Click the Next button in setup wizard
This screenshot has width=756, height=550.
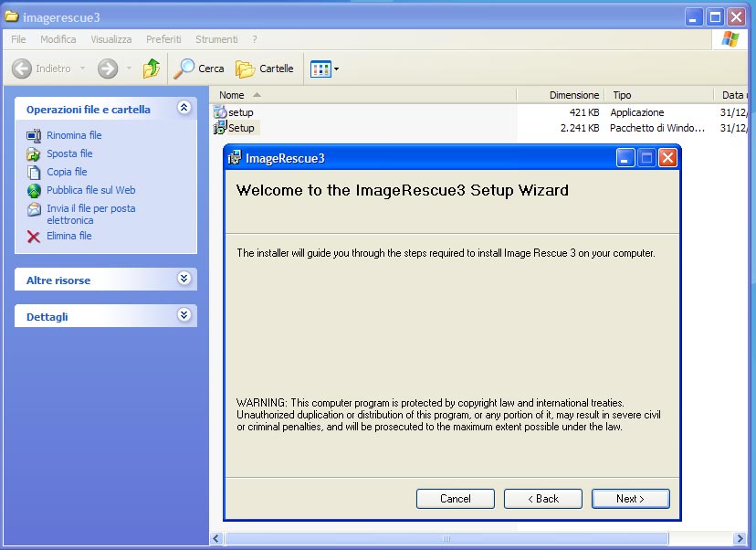pyautogui.click(x=630, y=498)
